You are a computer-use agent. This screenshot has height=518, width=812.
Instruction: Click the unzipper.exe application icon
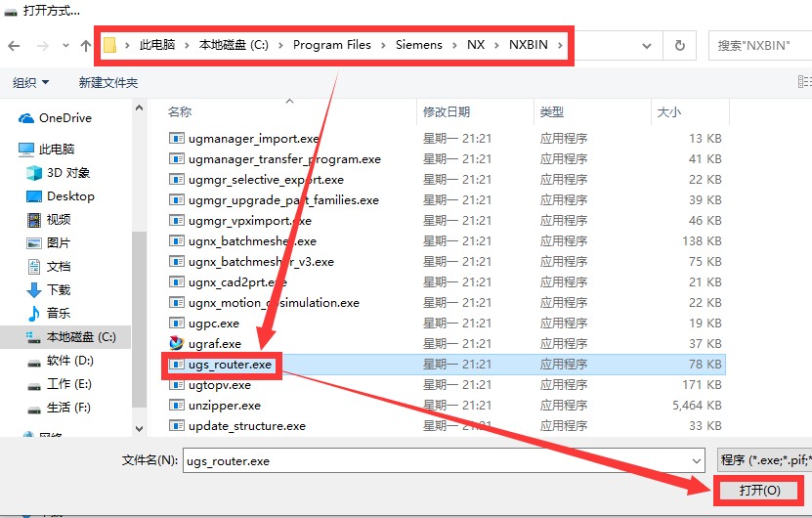pyautogui.click(x=177, y=405)
